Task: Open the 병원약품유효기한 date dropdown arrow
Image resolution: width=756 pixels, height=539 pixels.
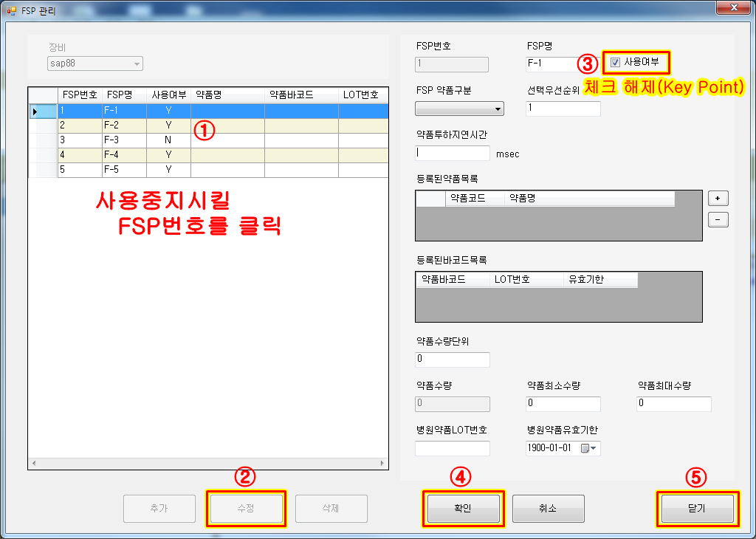Action: [594, 448]
